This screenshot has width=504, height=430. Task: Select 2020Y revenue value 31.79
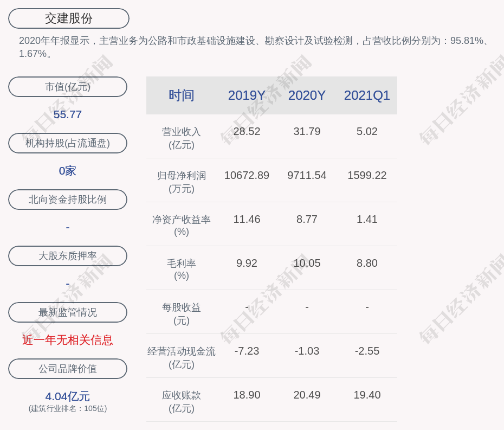point(307,131)
